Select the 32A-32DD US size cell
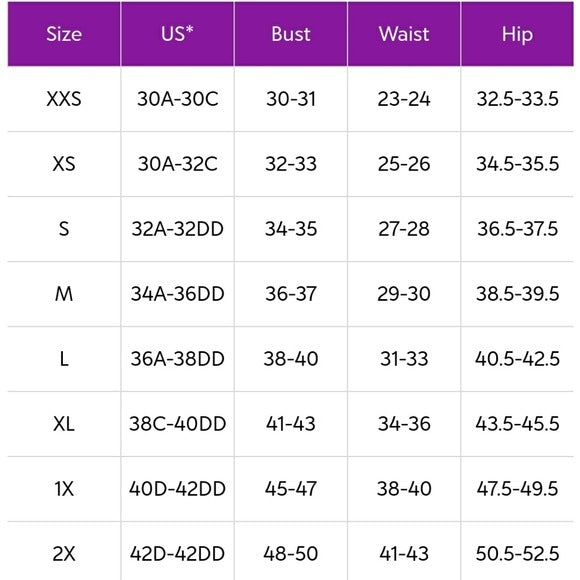 [x=178, y=229]
